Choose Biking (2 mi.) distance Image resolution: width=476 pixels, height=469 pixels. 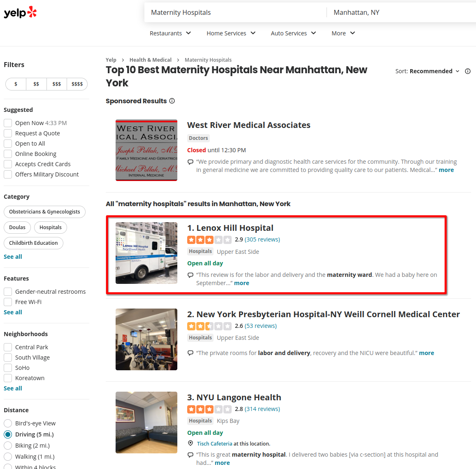tap(8, 446)
